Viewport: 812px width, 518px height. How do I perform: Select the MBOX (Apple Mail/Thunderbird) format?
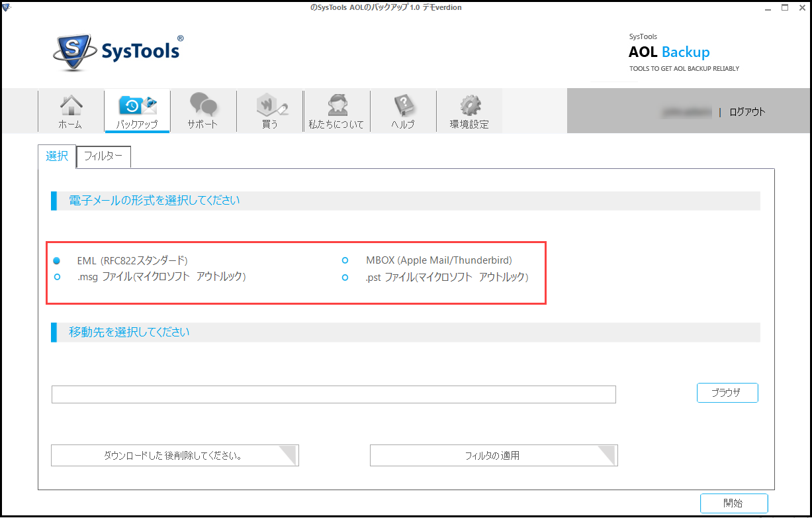pos(345,260)
